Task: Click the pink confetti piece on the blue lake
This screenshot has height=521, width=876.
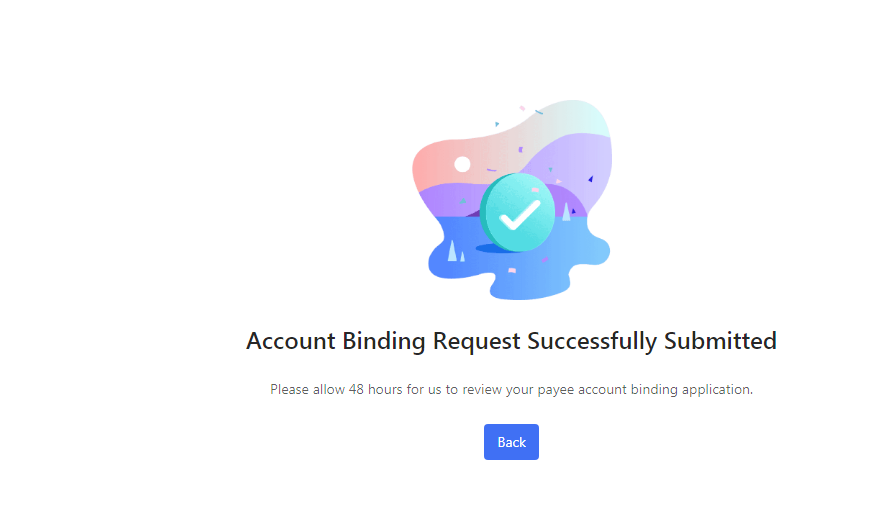Action: [x=512, y=271]
